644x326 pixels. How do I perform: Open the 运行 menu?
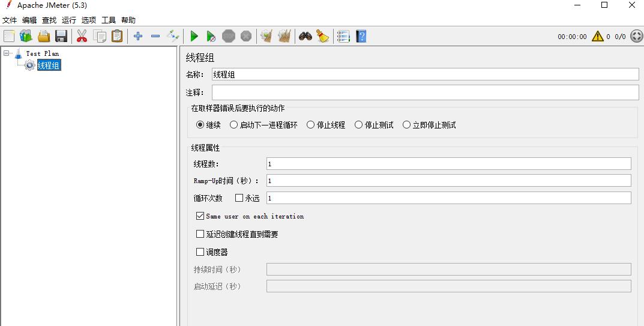point(69,20)
